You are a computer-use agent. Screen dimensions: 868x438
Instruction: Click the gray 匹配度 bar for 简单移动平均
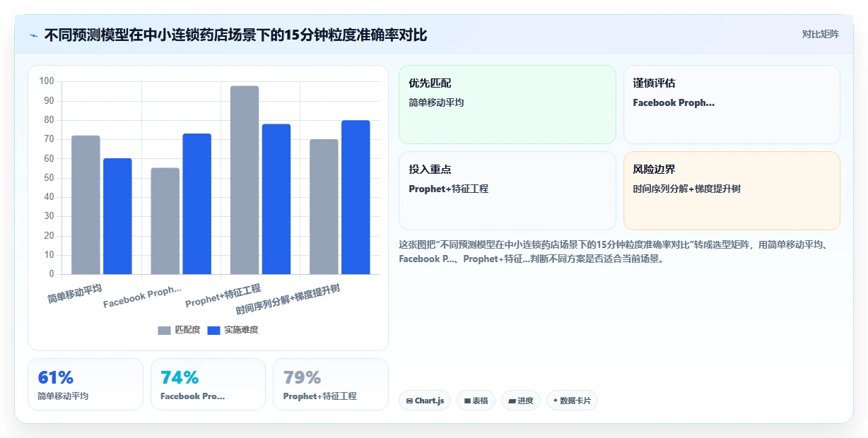coord(86,205)
